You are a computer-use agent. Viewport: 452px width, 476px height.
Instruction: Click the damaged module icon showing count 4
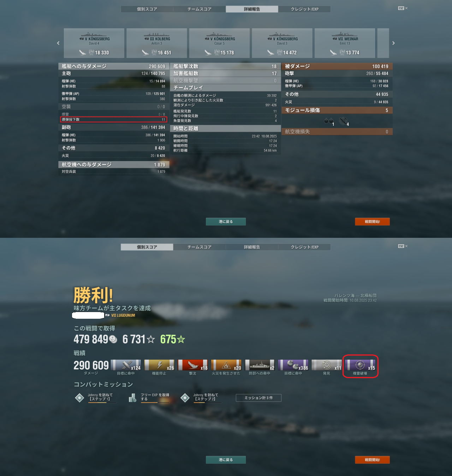(x=344, y=121)
